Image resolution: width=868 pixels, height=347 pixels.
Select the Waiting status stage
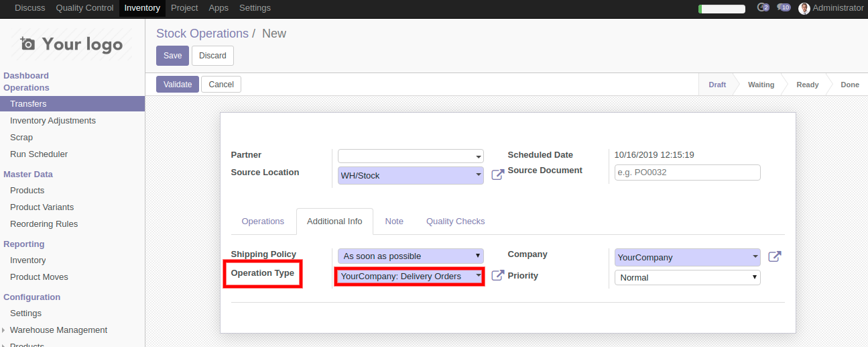pos(761,85)
